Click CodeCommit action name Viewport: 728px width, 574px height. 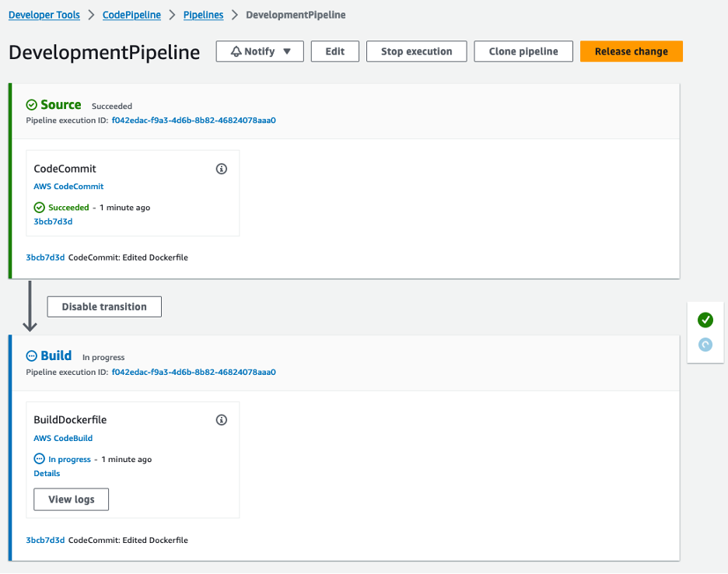pos(65,169)
